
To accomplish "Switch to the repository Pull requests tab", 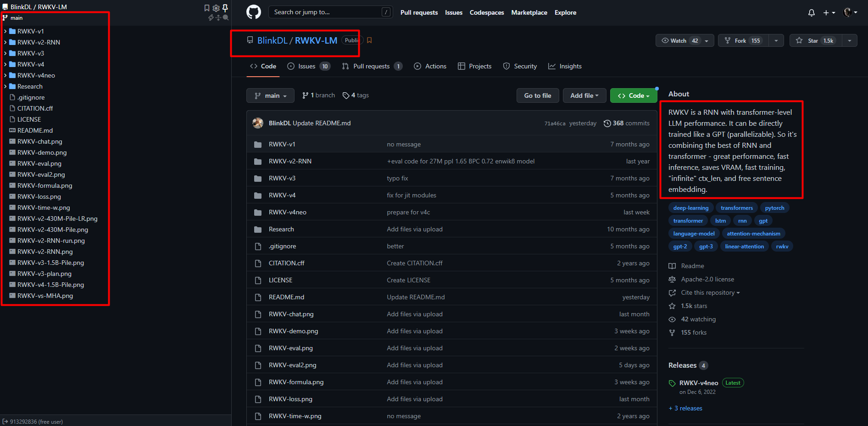I will click(372, 66).
